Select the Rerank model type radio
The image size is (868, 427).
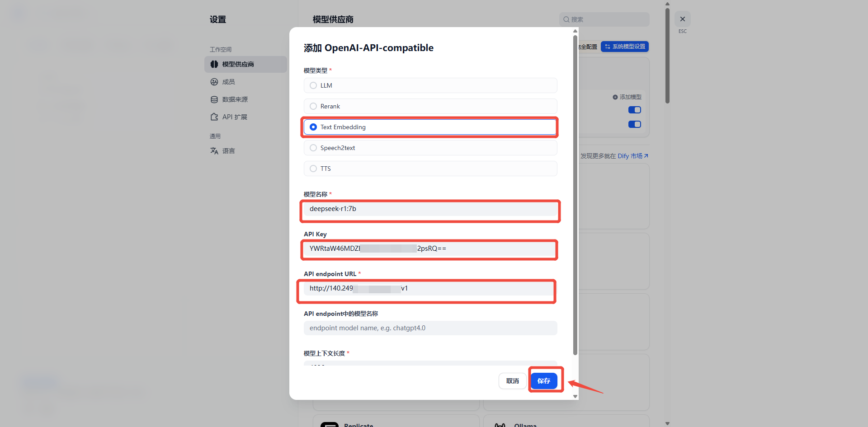click(430, 106)
